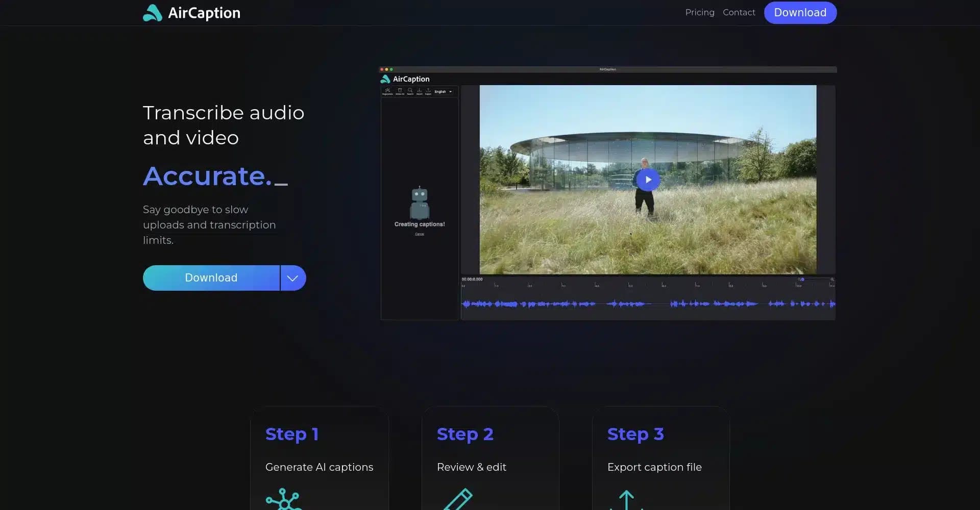Click the AirCaption logo in the header
Image resolution: width=980 pixels, height=510 pixels.
click(191, 13)
